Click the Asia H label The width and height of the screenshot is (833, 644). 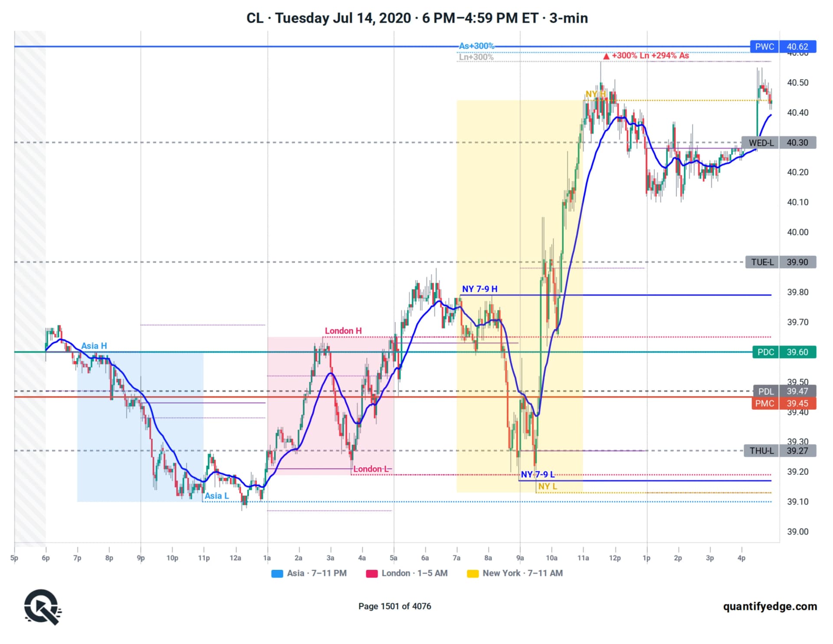(x=94, y=346)
